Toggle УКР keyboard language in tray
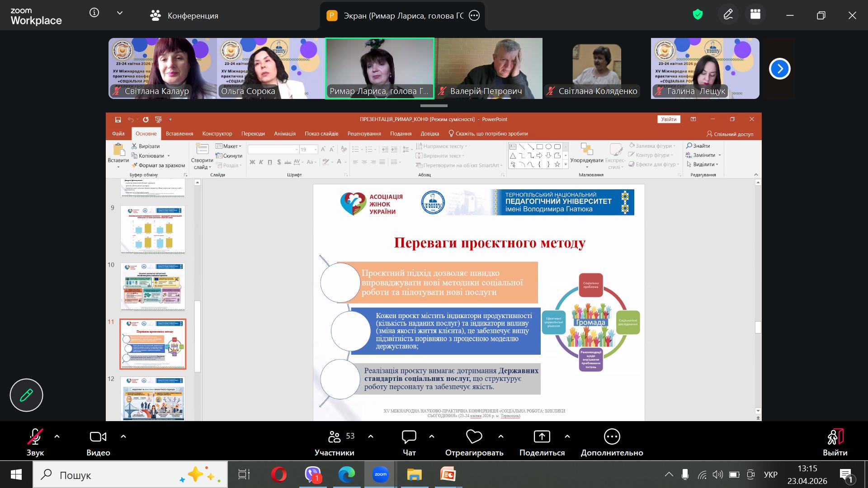Screen dimensions: 868x488 click(770, 475)
